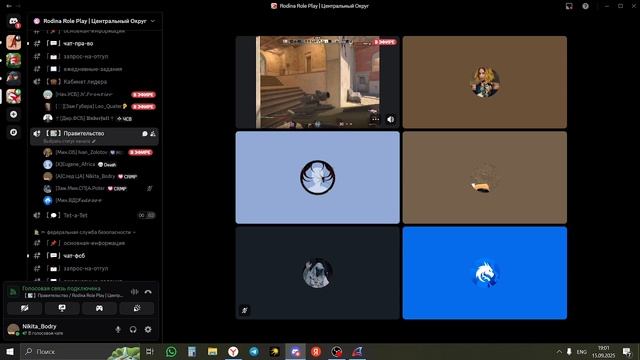The image size is (640, 360).
Task: Invite people to Правительство channel
Action: pyautogui.click(x=153, y=133)
